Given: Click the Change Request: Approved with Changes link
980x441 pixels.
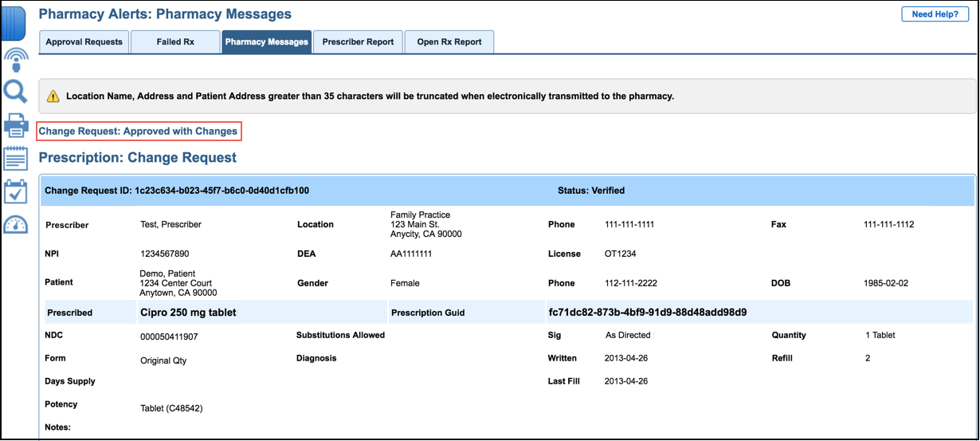Looking at the screenshot, I should (138, 131).
